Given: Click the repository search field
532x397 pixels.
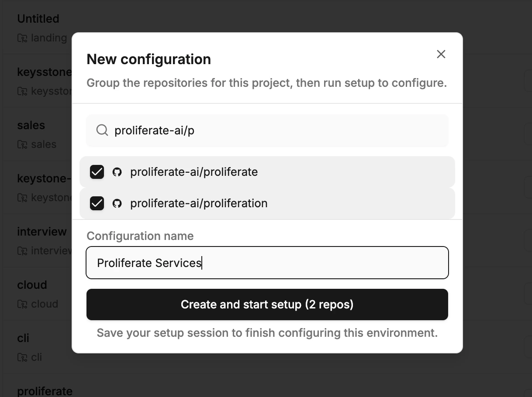Looking at the screenshot, I should pos(267,130).
